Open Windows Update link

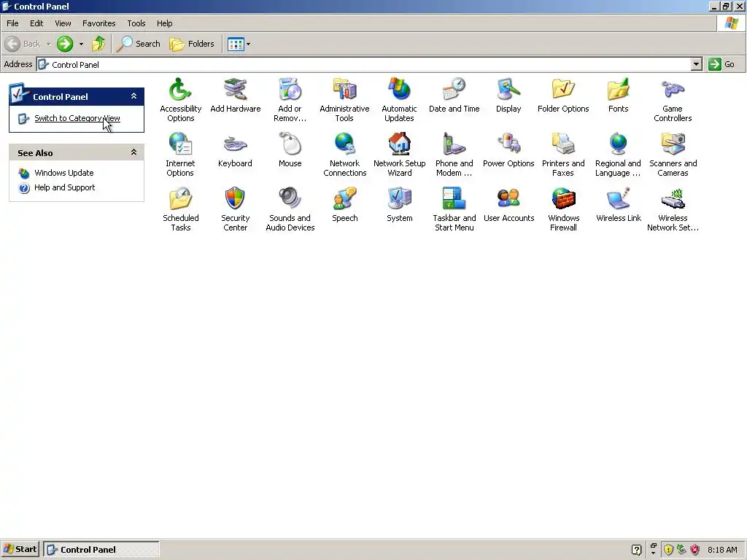pos(64,173)
